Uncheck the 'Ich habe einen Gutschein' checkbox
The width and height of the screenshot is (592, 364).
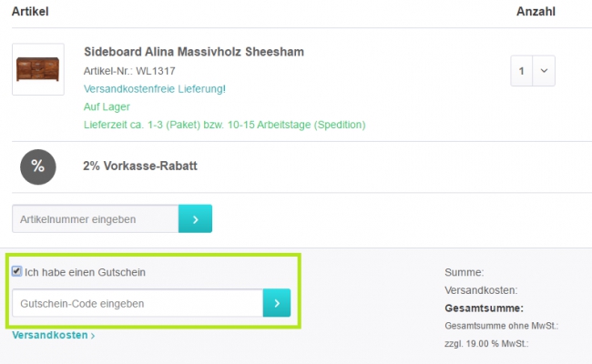[17, 271]
